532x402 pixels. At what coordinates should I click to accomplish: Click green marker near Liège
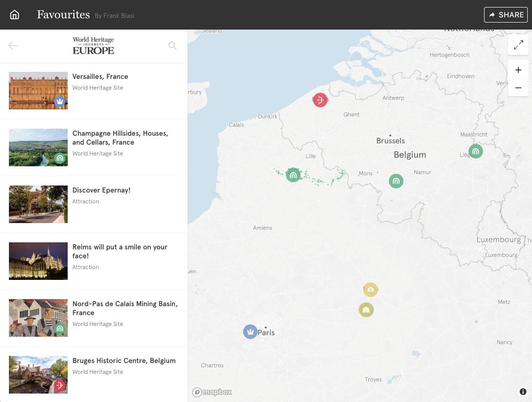pyautogui.click(x=476, y=151)
